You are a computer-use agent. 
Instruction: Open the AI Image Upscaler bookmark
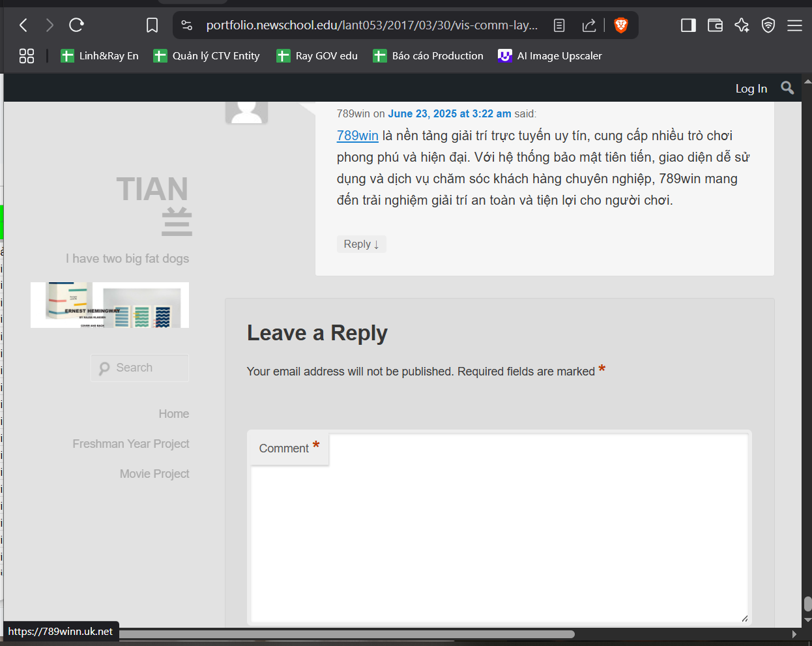coord(550,56)
